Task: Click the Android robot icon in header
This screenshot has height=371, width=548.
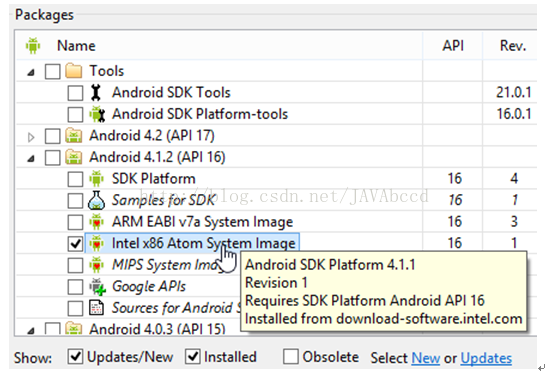Action: pyautogui.click(x=33, y=45)
